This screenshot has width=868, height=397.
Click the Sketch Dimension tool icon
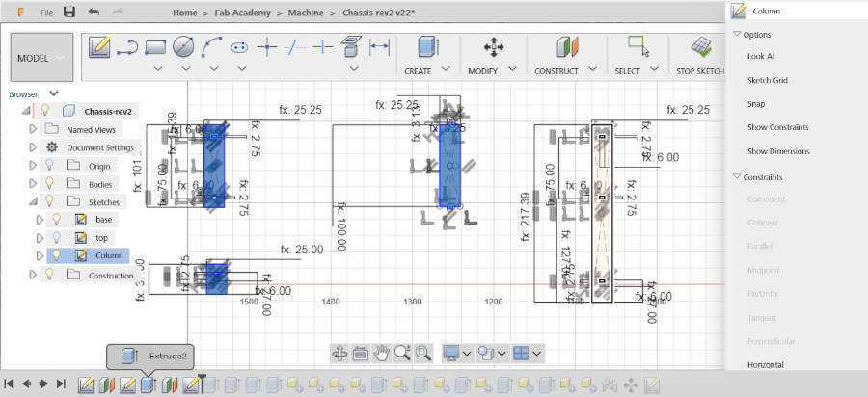(380, 46)
